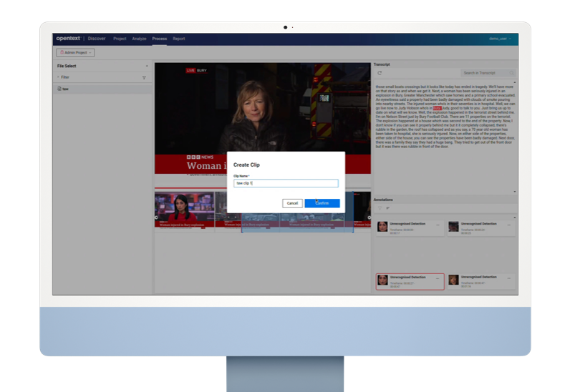Open the Analyze tab
The image size is (570, 392).
[x=139, y=39]
